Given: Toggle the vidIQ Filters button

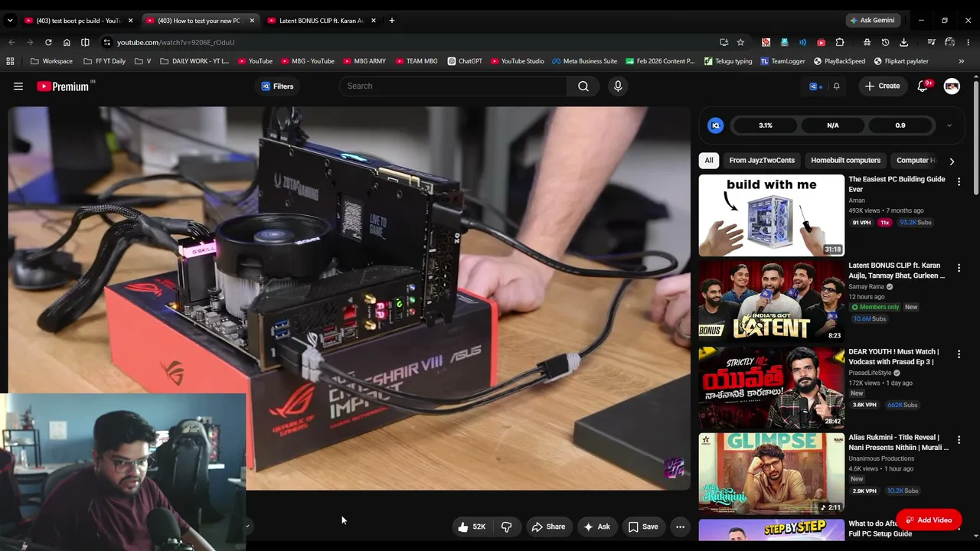Looking at the screenshot, I should pos(277,86).
